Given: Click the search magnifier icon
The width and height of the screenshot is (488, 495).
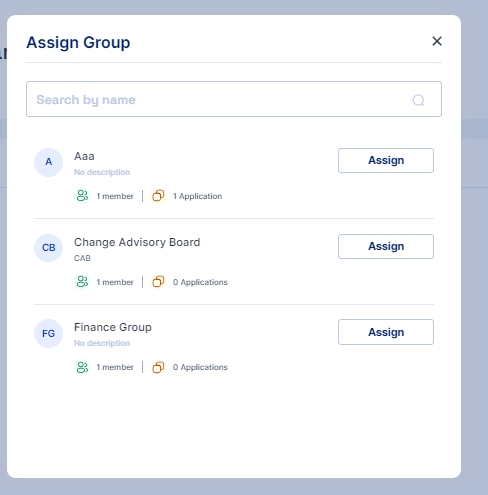Looking at the screenshot, I should (418, 100).
